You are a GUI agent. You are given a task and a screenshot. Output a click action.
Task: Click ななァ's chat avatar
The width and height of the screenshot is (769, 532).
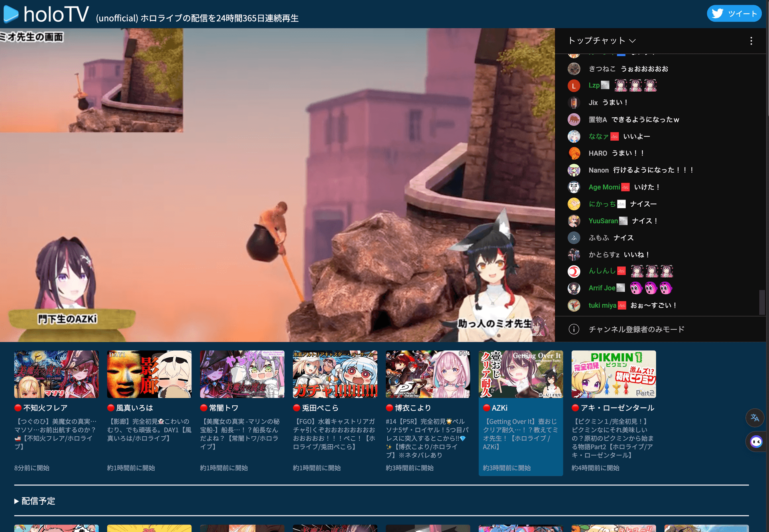[574, 136]
